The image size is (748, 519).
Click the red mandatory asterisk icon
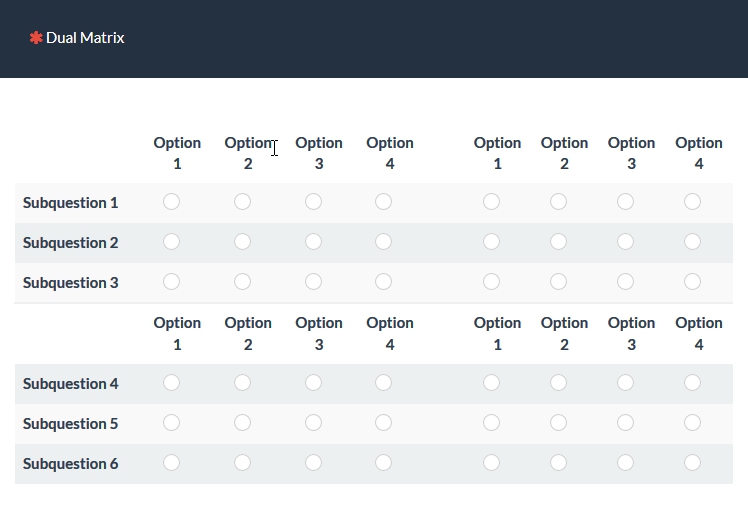(36, 38)
